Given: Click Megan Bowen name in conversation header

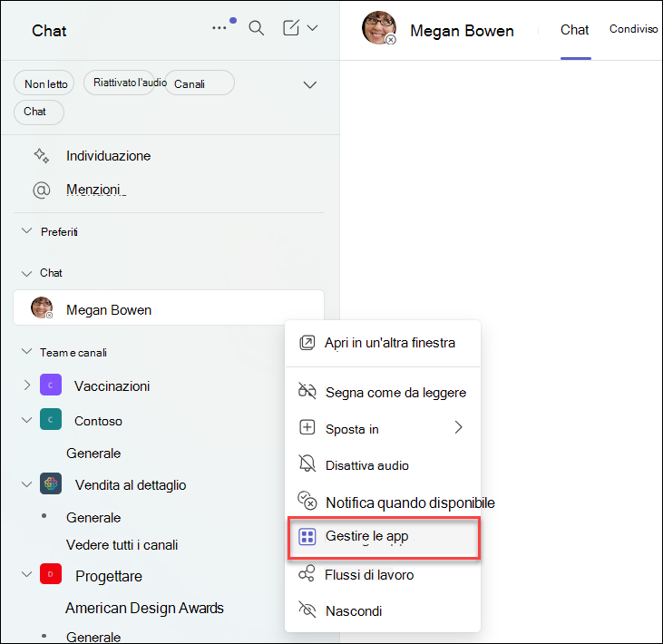Looking at the screenshot, I should click(x=462, y=31).
